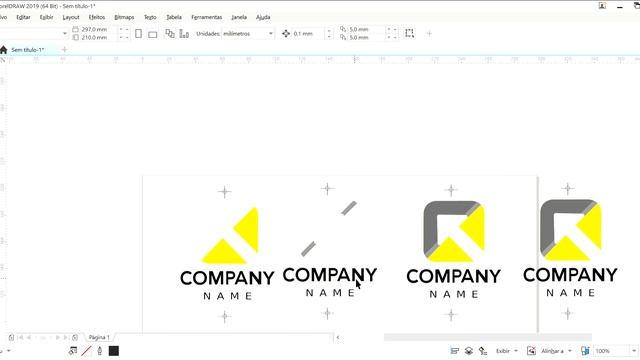Click the quick customize plus on property bar
The image size is (640, 360).
(x=429, y=34)
